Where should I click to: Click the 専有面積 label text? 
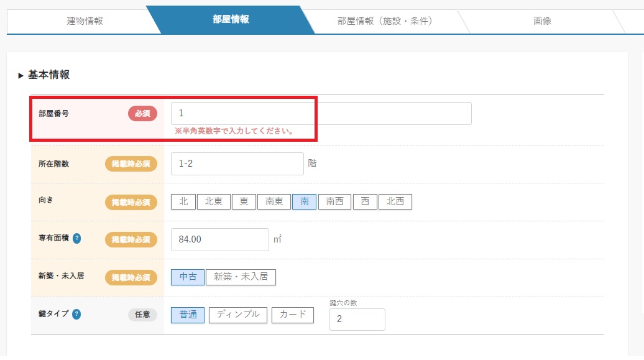tap(54, 238)
